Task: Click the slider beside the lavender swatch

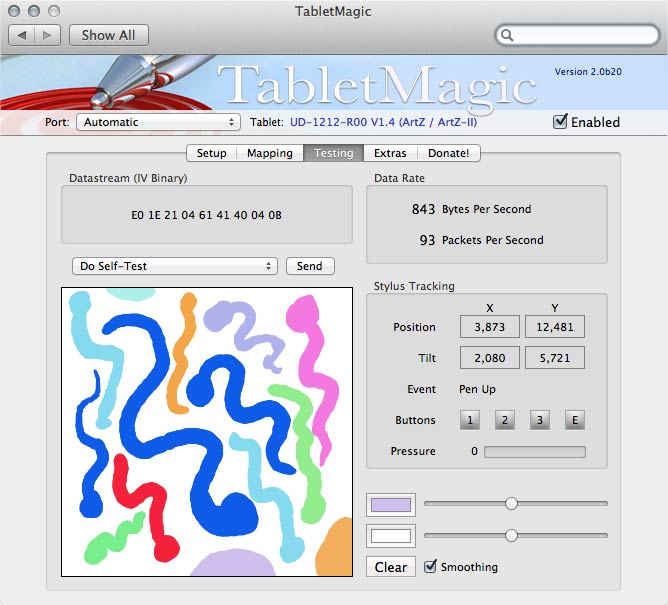Action: pos(516,504)
